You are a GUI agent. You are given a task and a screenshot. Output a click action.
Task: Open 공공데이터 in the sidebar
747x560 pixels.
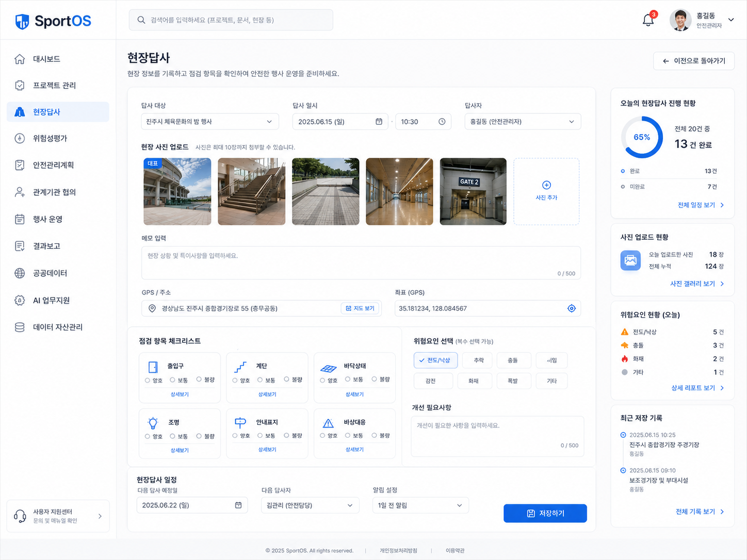tap(58, 273)
